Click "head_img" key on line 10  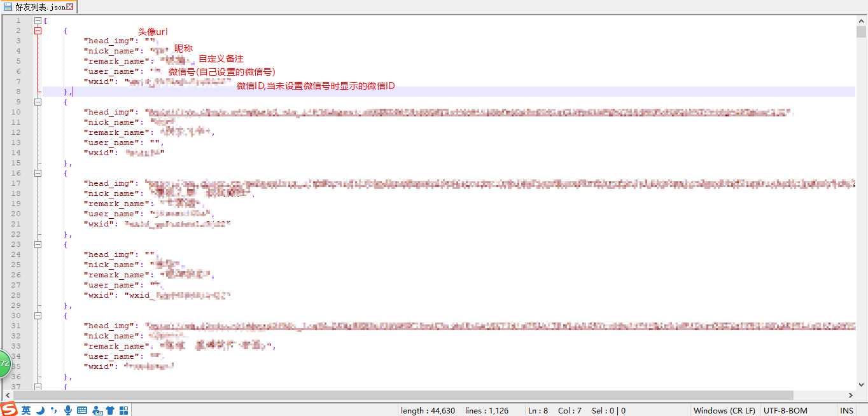[109, 112]
